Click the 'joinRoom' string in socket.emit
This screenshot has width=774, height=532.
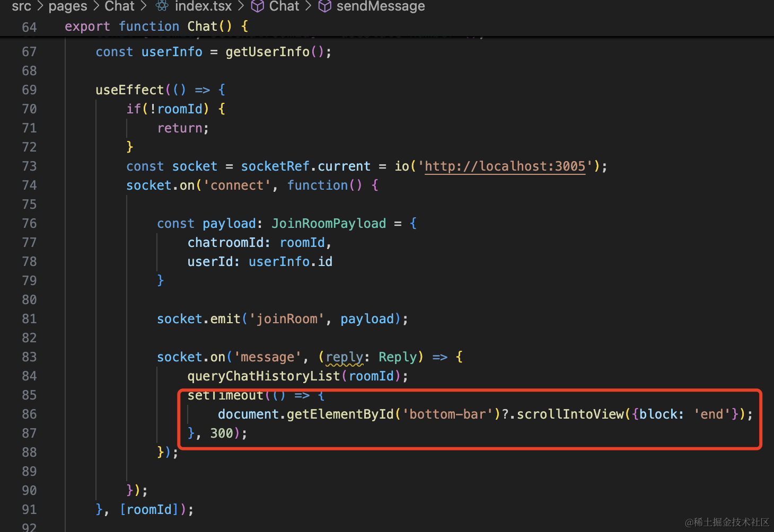point(287,319)
